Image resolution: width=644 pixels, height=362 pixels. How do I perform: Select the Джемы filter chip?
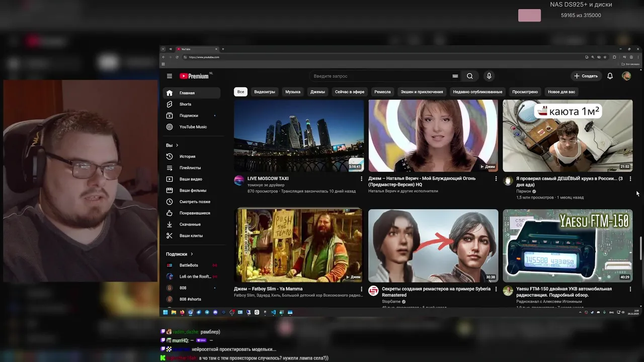coord(317,92)
